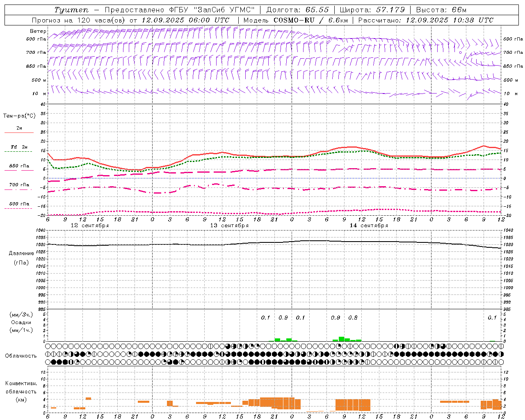Click the (гПа) unit label under Давление

point(21,262)
